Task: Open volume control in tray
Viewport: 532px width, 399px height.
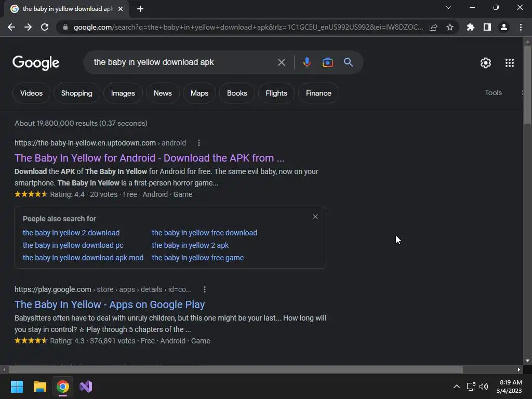Action: click(x=484, y=387)
